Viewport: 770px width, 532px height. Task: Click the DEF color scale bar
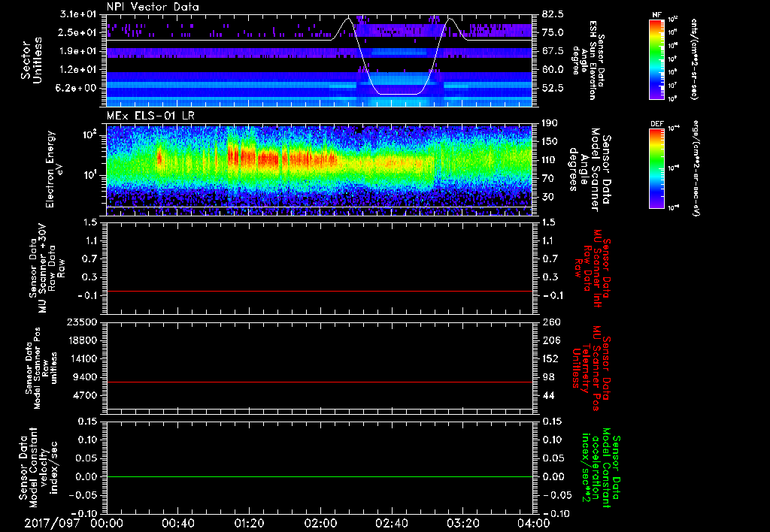click(x=656, y=167)
